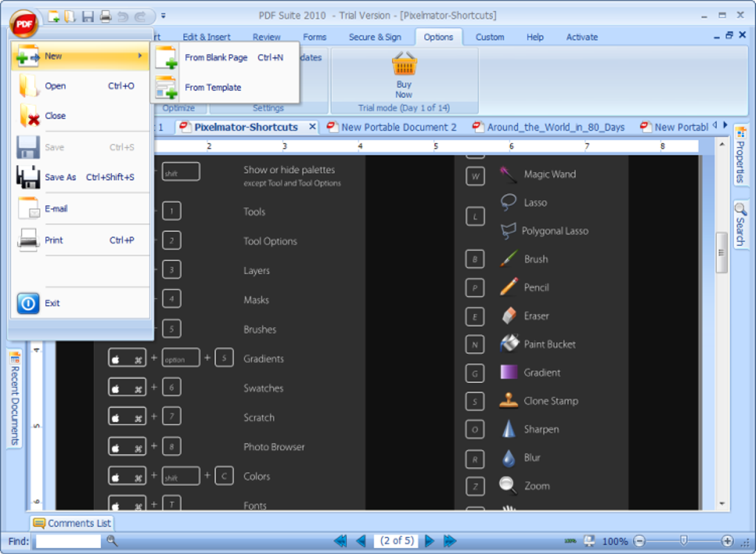Click the vertical scrollbar down arrow

click(x=722, y=504)
